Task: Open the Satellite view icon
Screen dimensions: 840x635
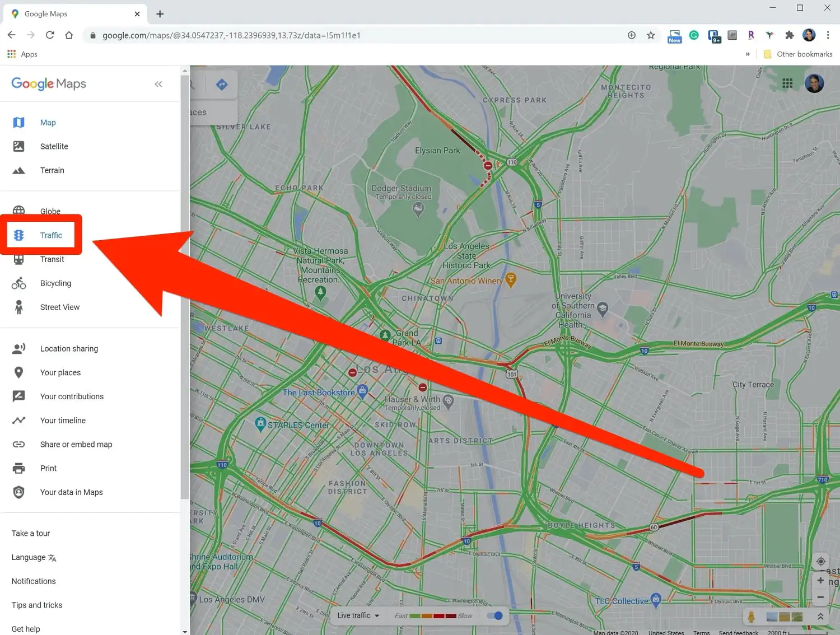Action: (18, 146)
